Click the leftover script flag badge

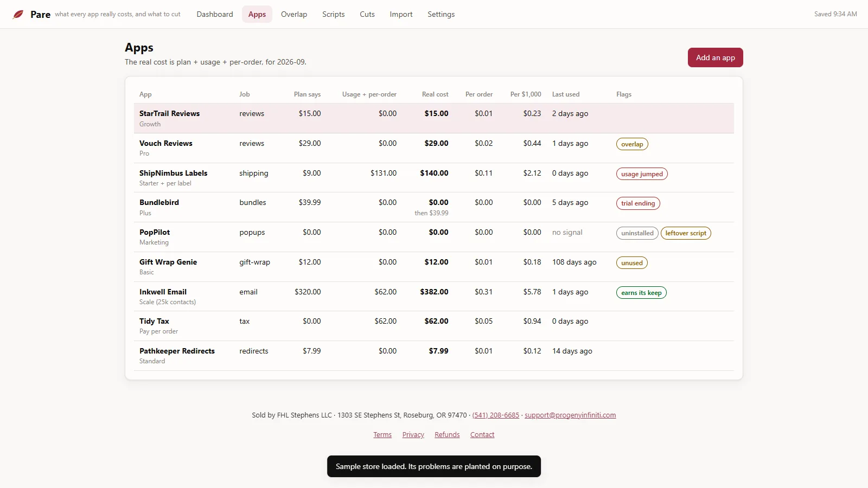[x=686, y=233]
